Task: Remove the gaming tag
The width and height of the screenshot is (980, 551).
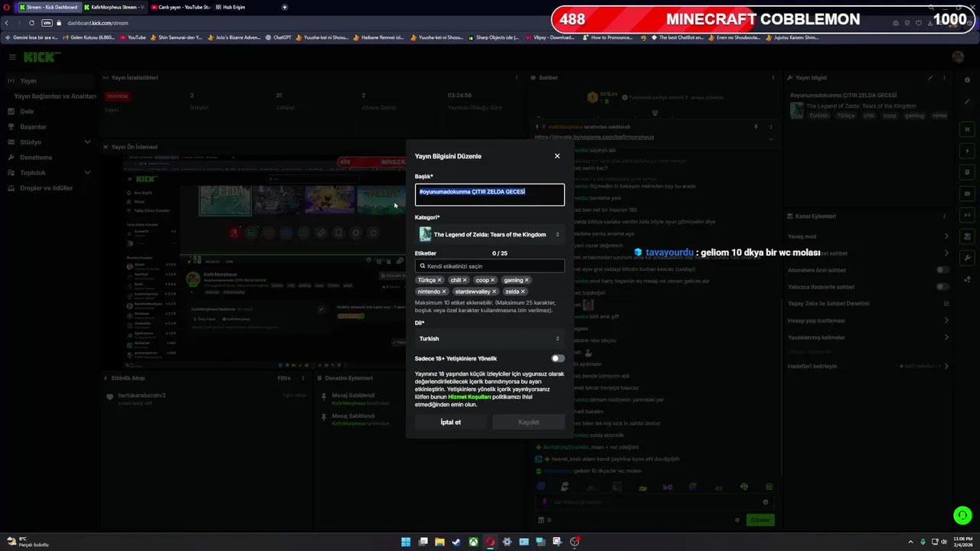Action: [x=527, y=280]
